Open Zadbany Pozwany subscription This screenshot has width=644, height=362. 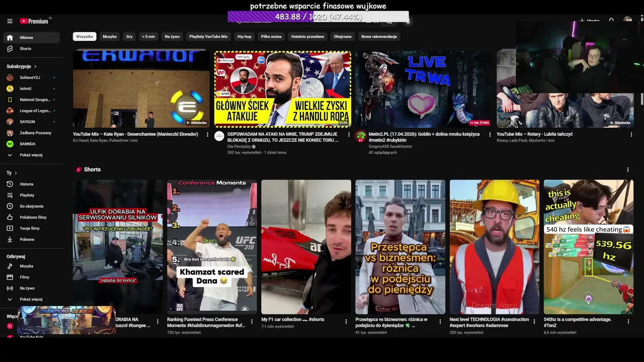point(32,133)
